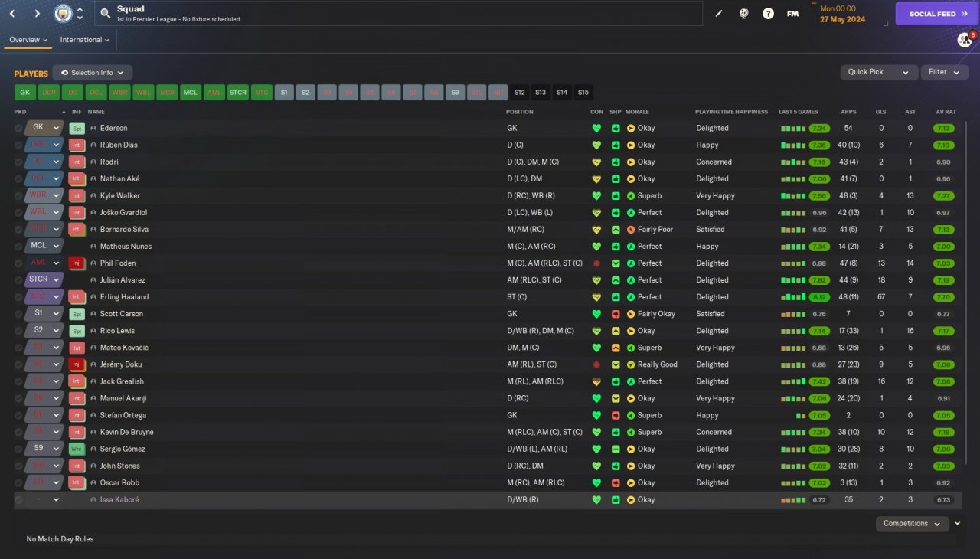The height and width of the screenshot is (559, 980).
Task: Click Kyle Walker's condition heart icon
Action: 596,196
